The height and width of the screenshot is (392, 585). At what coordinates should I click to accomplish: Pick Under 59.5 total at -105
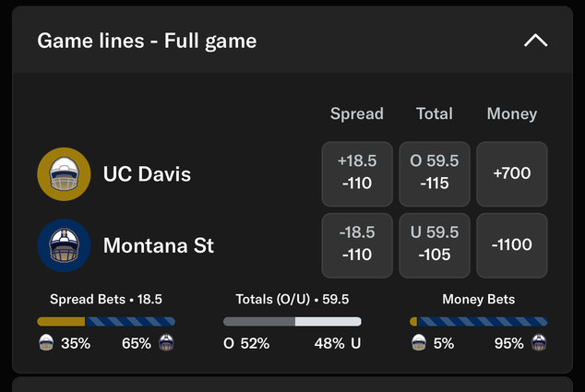pos(435,245)
